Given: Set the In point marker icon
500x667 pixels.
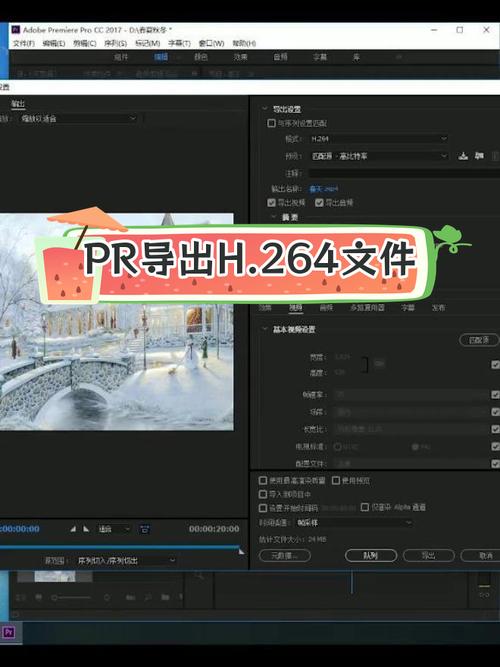Looking at the screenshot, I should click(73, 529).
